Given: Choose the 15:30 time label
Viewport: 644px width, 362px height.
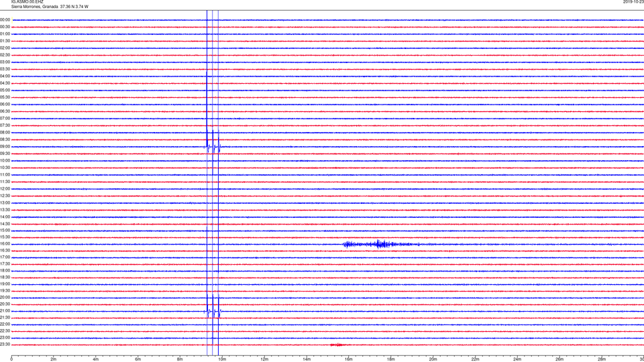Looking at the screenshot, I should [x=5, y=237].
